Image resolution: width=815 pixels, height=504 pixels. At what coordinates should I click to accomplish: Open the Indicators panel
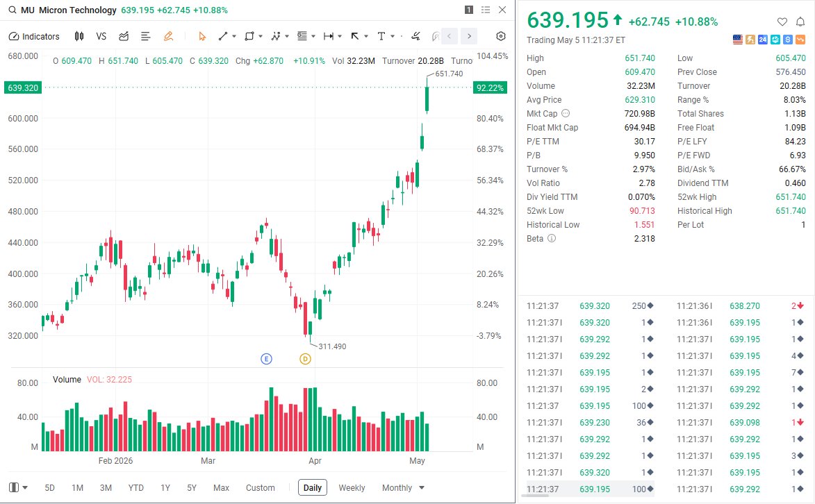click(34, 36)
